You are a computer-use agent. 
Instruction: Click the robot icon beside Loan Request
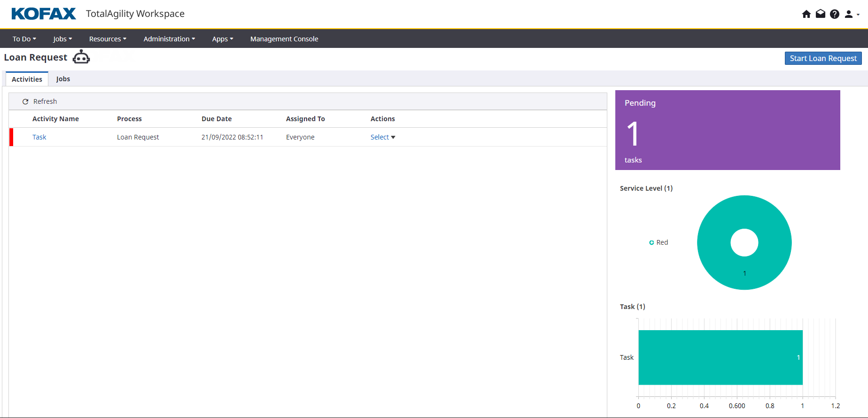pyautogui.click(x=81, y=57)
